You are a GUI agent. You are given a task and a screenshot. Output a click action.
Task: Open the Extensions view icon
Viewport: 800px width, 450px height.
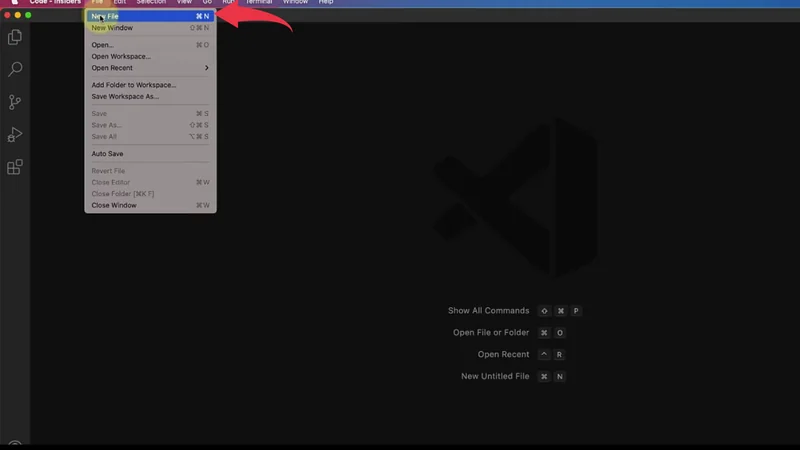click(x=15, y=167)
